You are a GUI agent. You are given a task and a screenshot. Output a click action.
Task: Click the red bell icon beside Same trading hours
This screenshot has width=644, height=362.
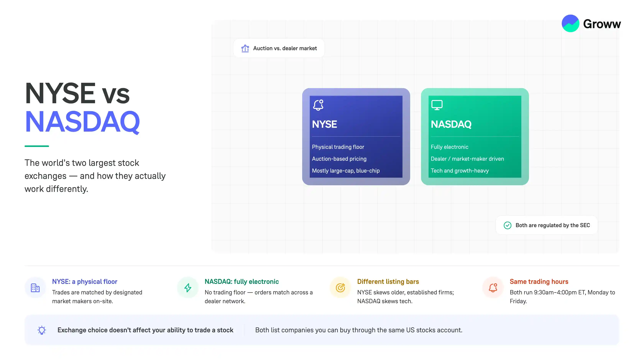pyautogui.click(x=493, y=287)
